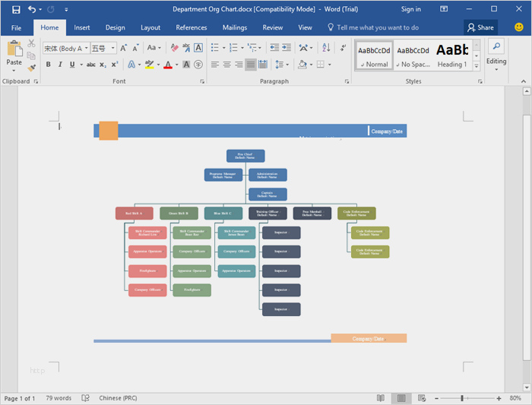532x405 pixels.
Task: Click the Format Painter brush icon
Action: coord(31,67)
